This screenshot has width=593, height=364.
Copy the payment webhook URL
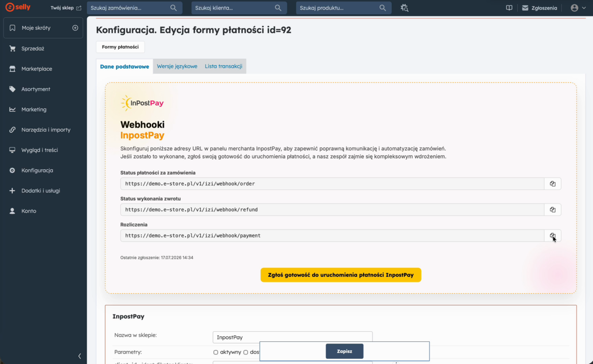pos(552,236)
